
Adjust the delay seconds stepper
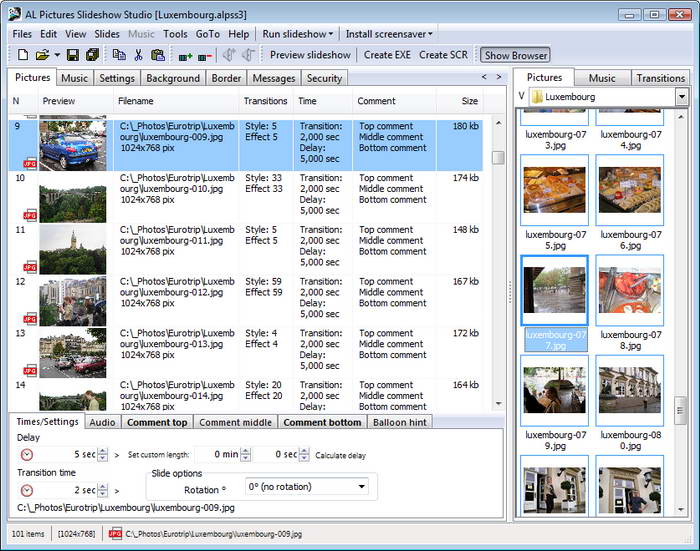point(103,455)
